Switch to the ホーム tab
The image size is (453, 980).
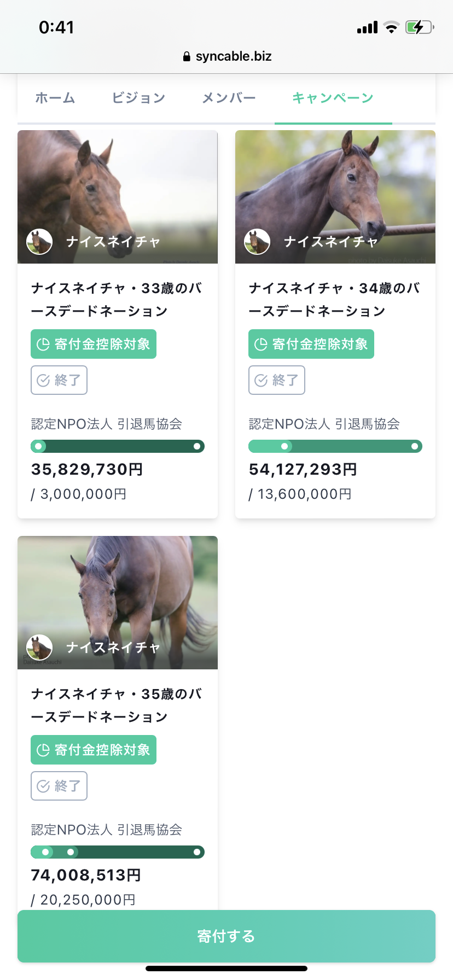55,98
